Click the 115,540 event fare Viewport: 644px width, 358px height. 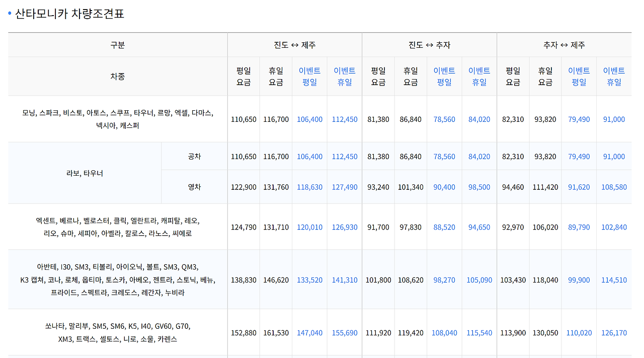pos(479,333)
